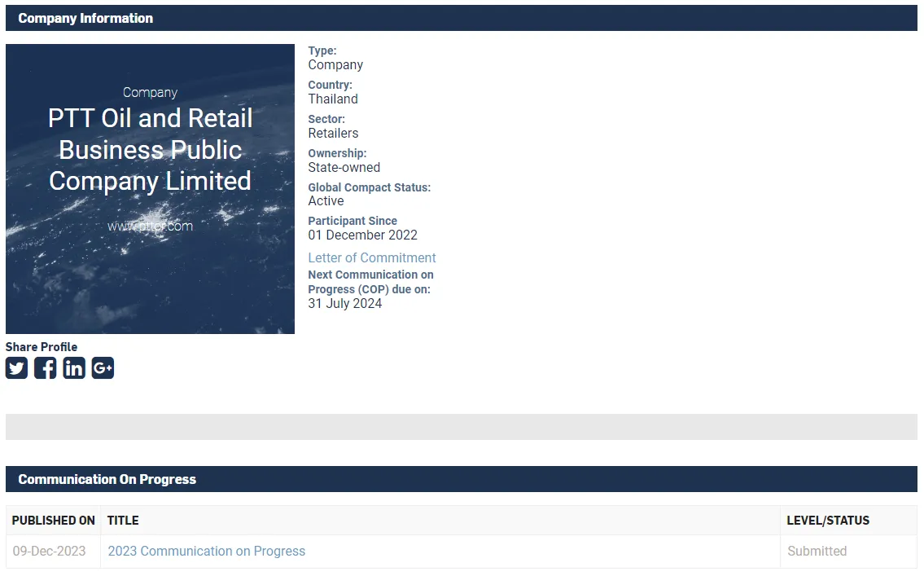The height and width of the screenshot is (576, 924).
Task: Click the company website URL on banner
Action: click(x=150, y=226)
